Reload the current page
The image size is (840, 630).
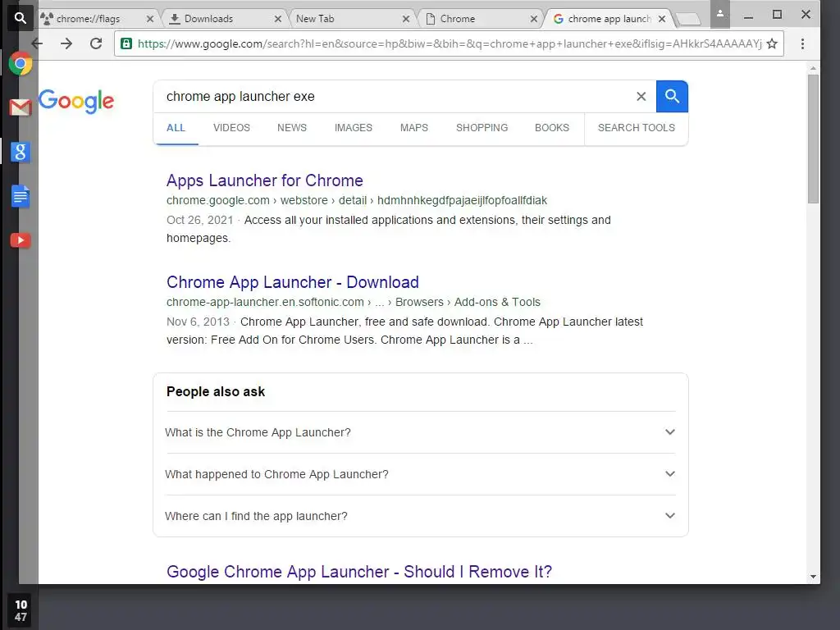click(96, 43)
